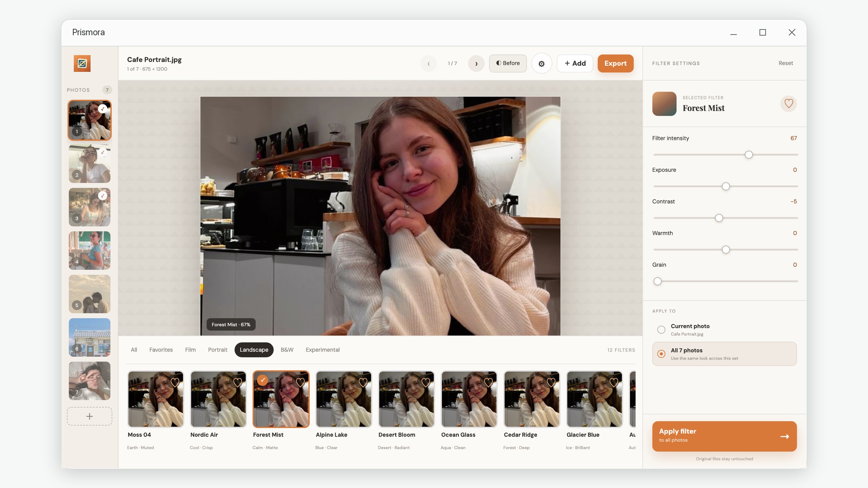Adjust the Warmth slider handle

point(726,250)
